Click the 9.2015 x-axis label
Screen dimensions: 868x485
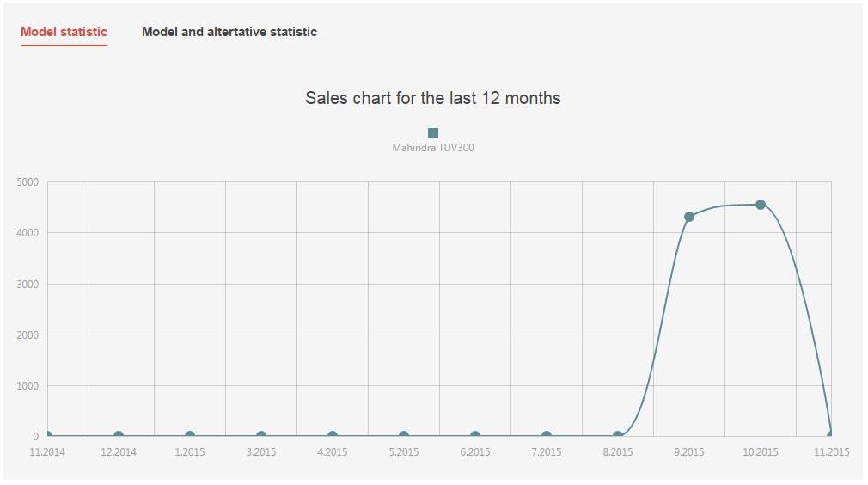tap(689, 451)
